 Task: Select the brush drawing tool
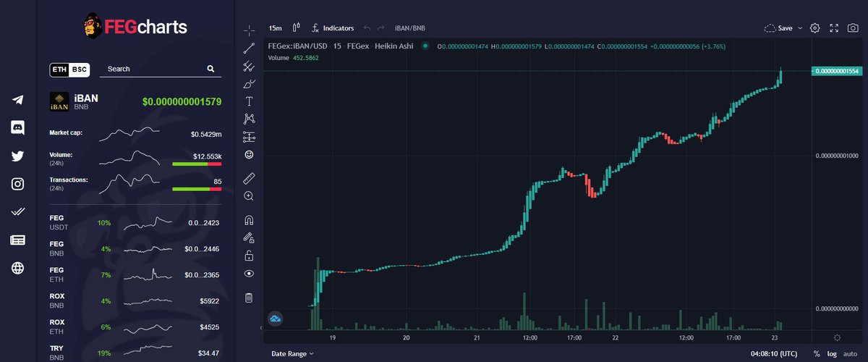(x=249, y=84)
